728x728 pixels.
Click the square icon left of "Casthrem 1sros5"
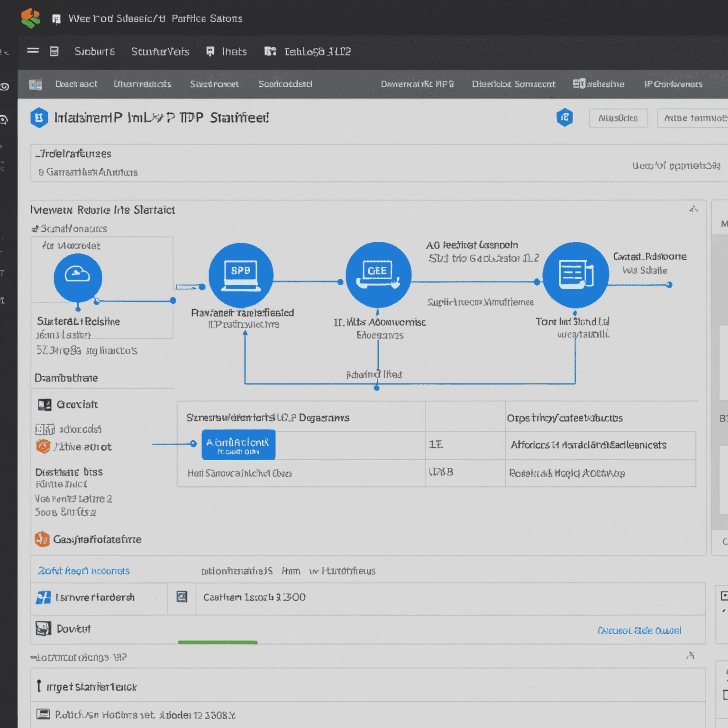point(182,597)
